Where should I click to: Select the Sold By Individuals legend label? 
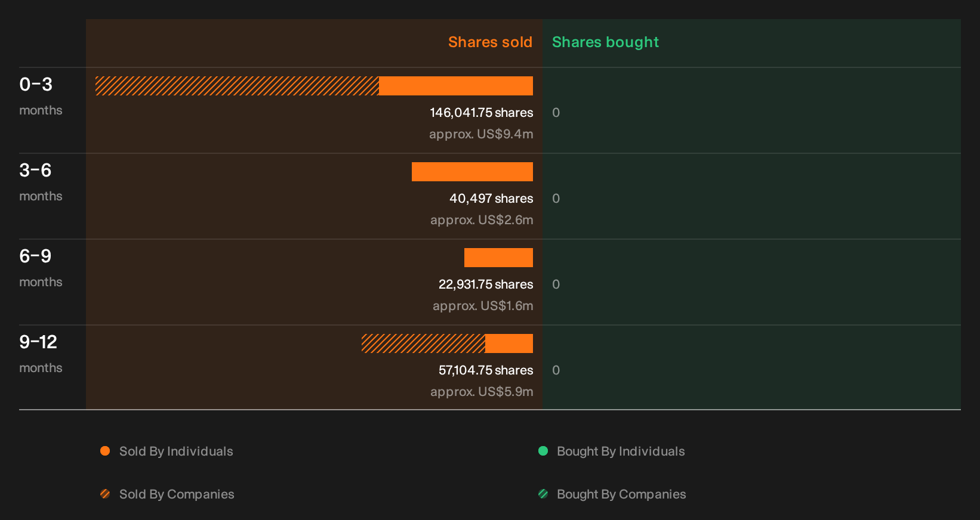[176, 451]
